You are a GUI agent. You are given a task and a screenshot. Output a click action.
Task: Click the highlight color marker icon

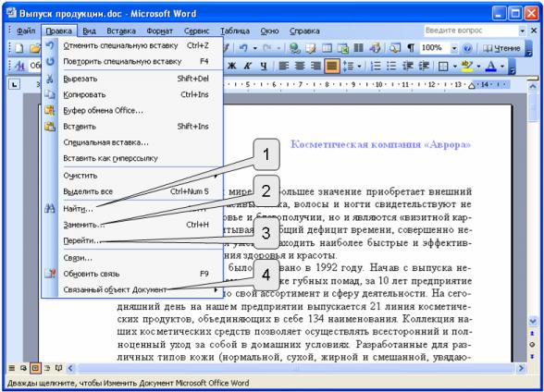click(x=467, y=66)
